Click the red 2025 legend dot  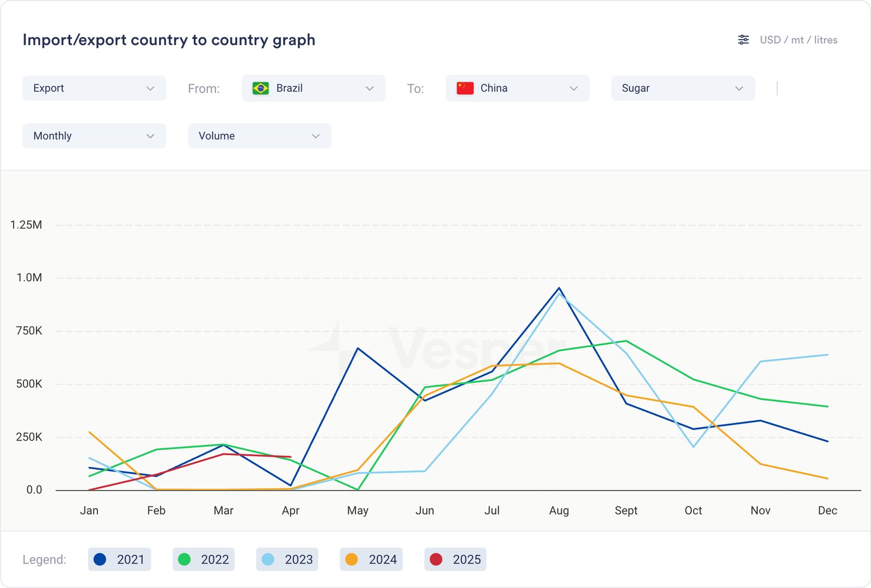pos(436,559)
